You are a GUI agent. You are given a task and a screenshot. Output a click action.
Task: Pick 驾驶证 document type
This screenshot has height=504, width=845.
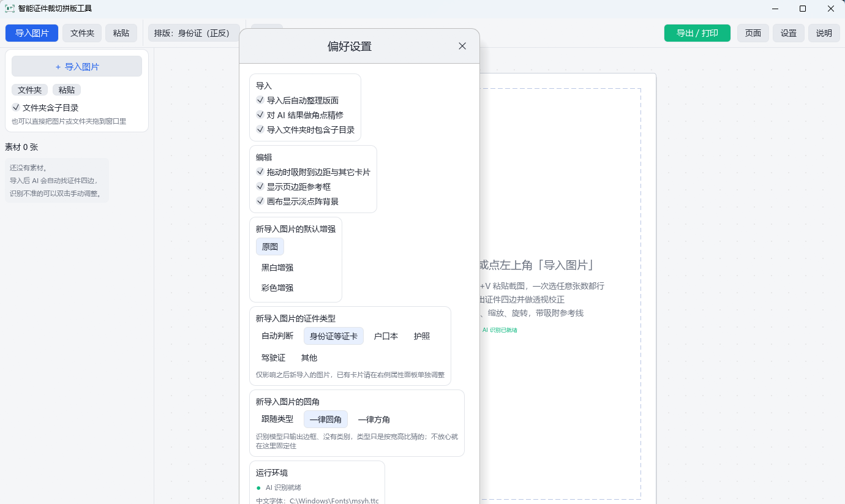[274, 358]
